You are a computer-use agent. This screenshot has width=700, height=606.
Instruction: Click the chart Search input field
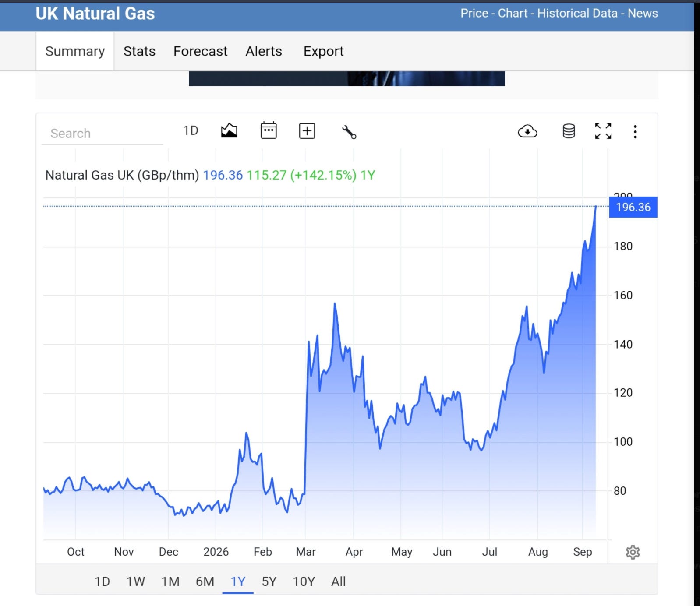[x=103, y=133]
